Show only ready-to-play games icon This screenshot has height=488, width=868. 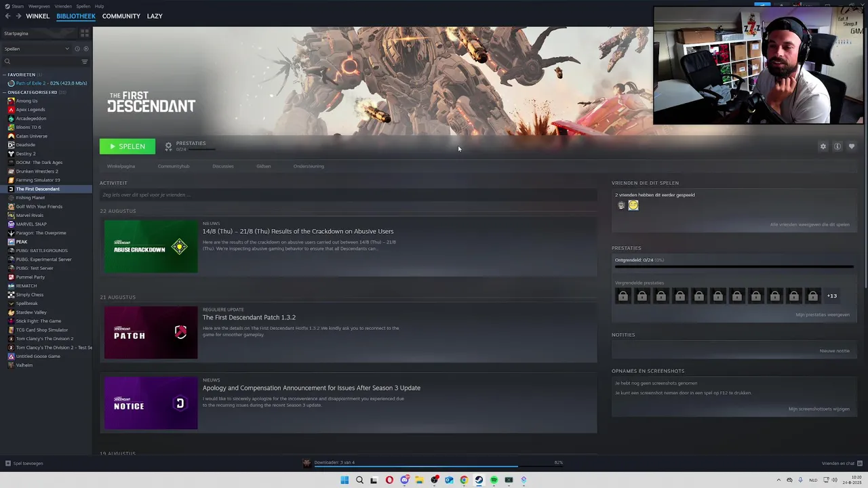(x=85, y=49)
